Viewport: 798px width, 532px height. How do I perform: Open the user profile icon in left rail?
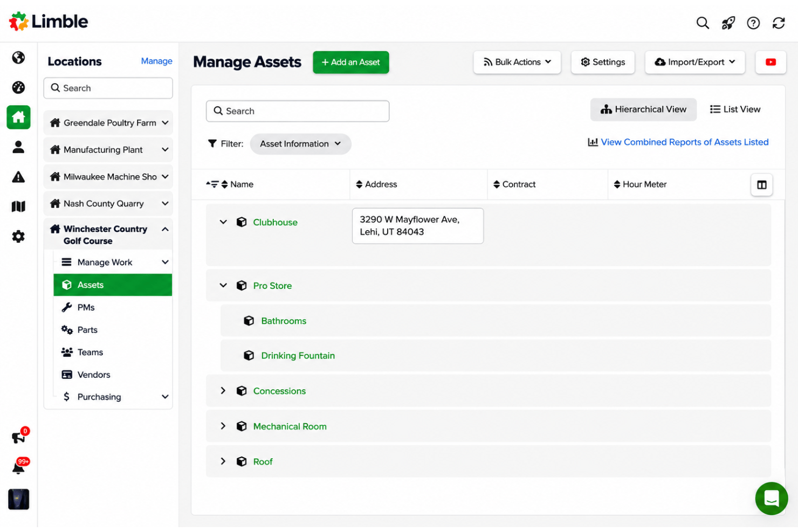point(18,147)
